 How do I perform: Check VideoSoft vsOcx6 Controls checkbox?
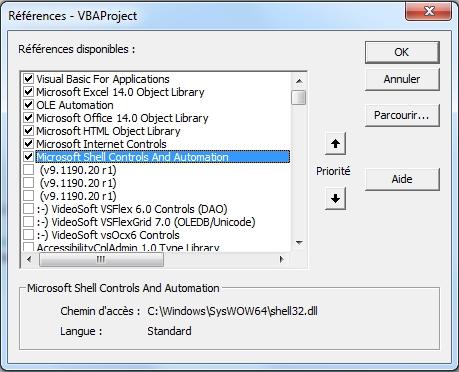[28, 235]
